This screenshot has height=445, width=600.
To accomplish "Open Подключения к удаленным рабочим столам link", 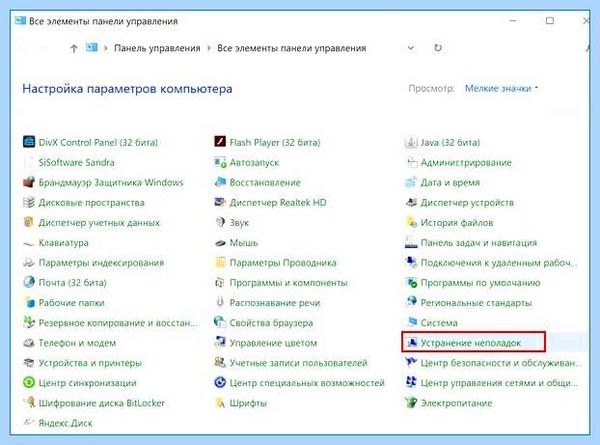I will click(x=499, y=263).
